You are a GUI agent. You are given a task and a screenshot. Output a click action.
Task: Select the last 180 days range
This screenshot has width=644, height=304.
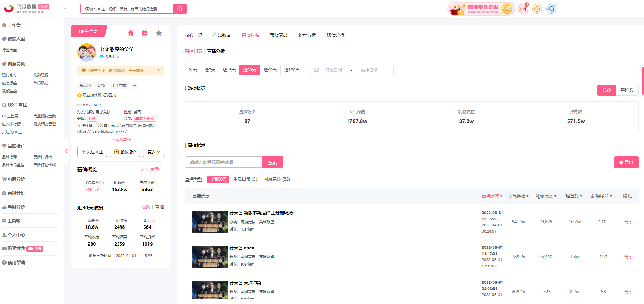pos(292,70)
